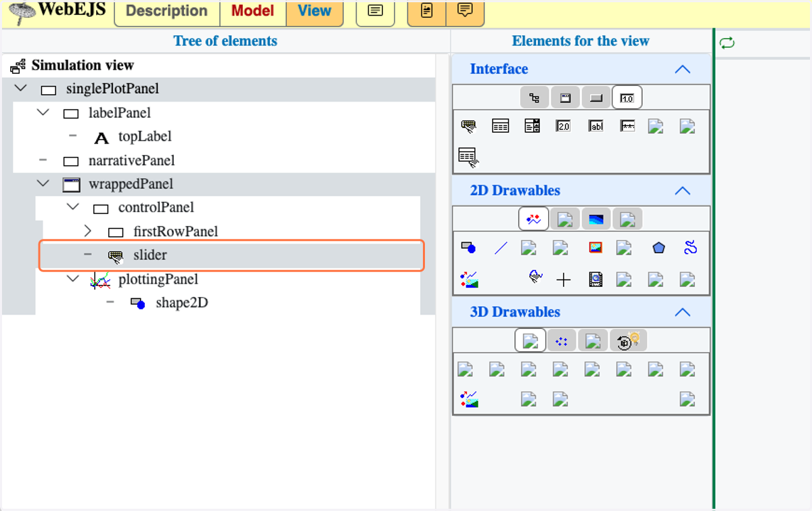Pick the plain table element in Interface palette

500,126
